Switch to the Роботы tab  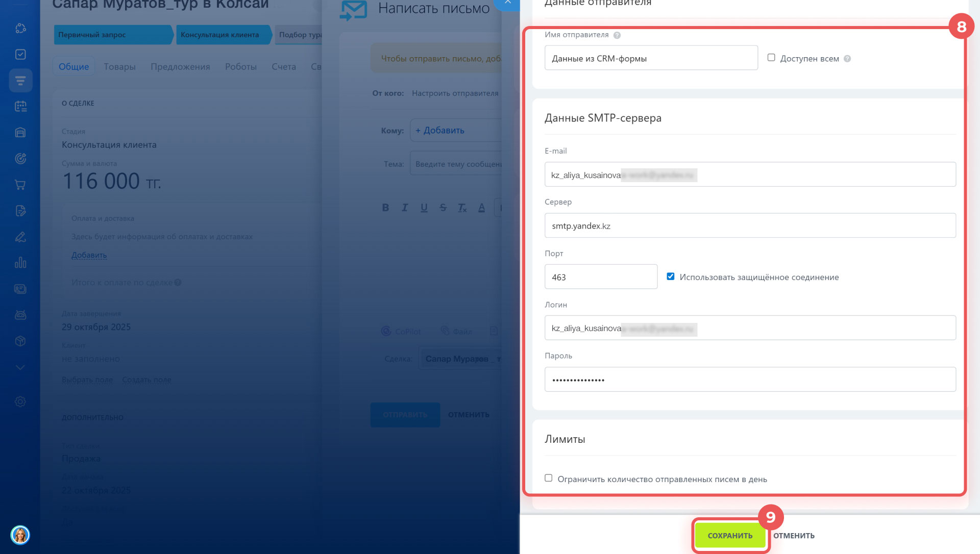click(240, 67)
